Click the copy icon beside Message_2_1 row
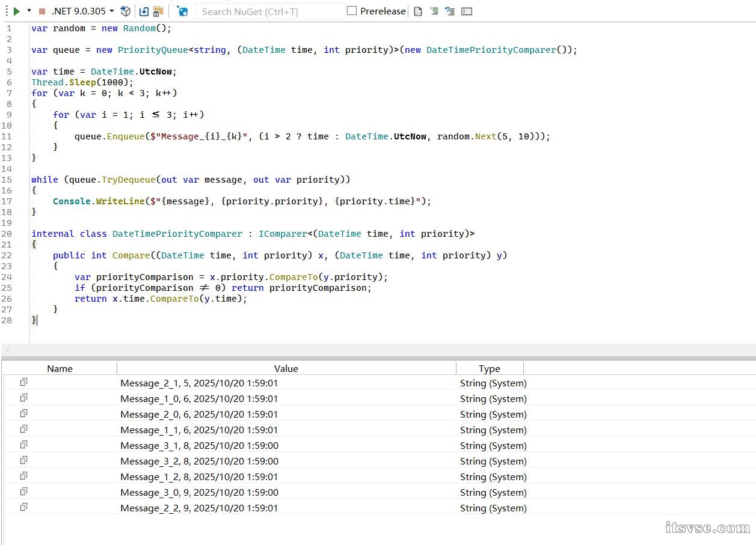Image resolution: width=756 pixels, height=545 pixels. pos(24,382)
